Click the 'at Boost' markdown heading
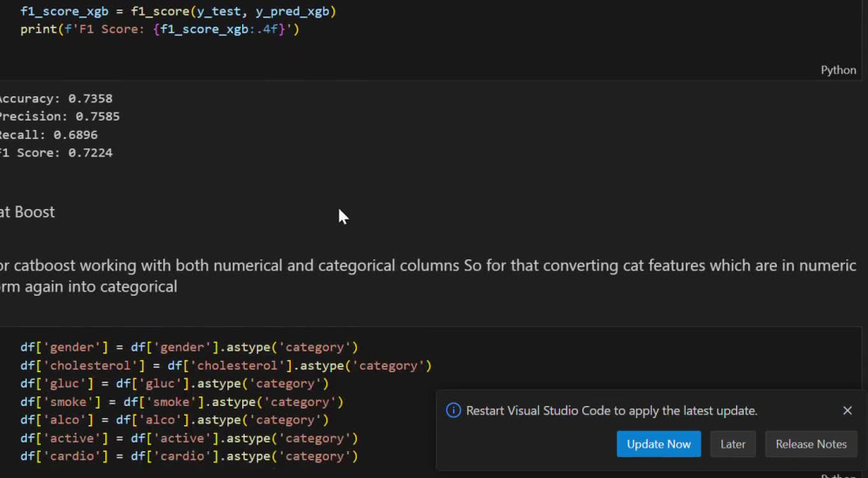868x478 pixels. (x=27, y=212)
